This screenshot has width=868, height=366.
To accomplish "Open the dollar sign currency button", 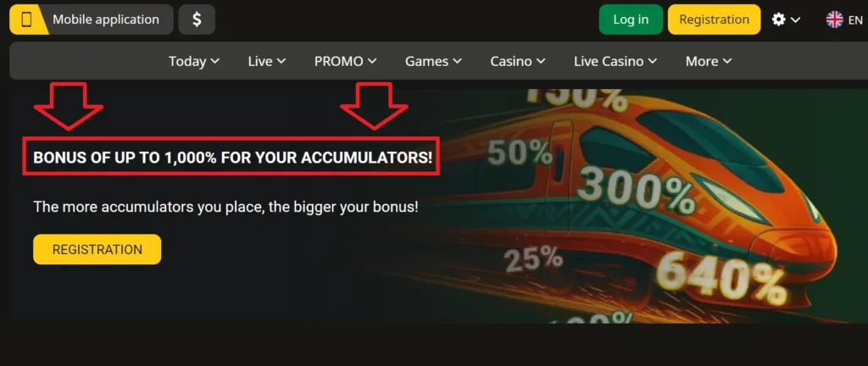I will point(197,19).
